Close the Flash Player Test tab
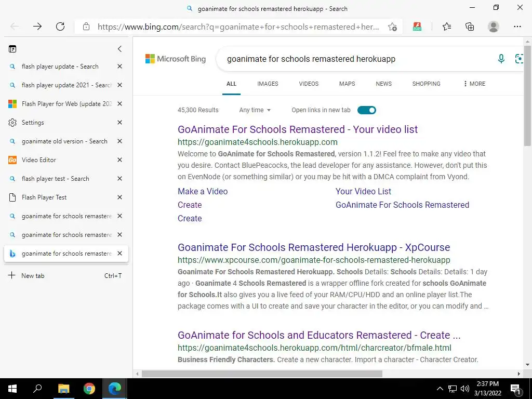Screen dimensions: 532x399 pos(119,197)
